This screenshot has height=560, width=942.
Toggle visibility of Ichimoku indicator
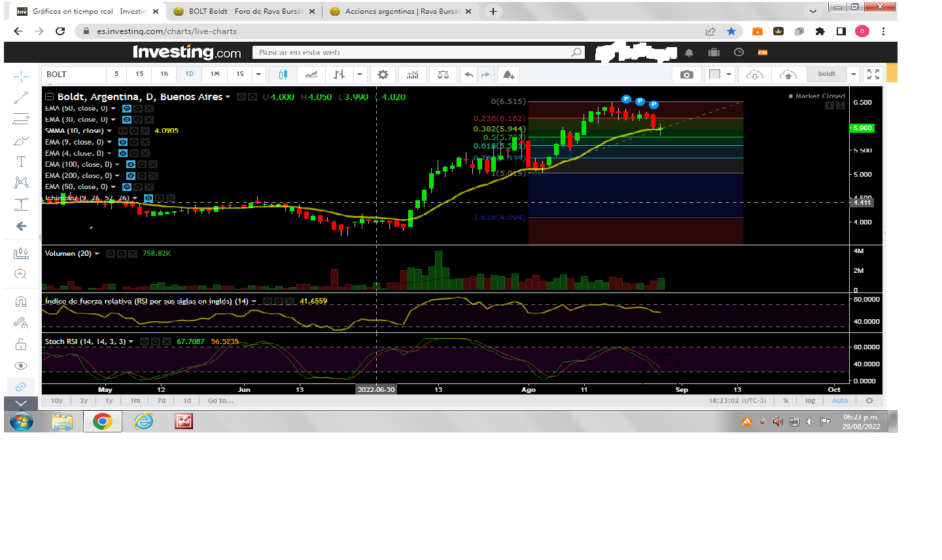click(x=148, y=198)
